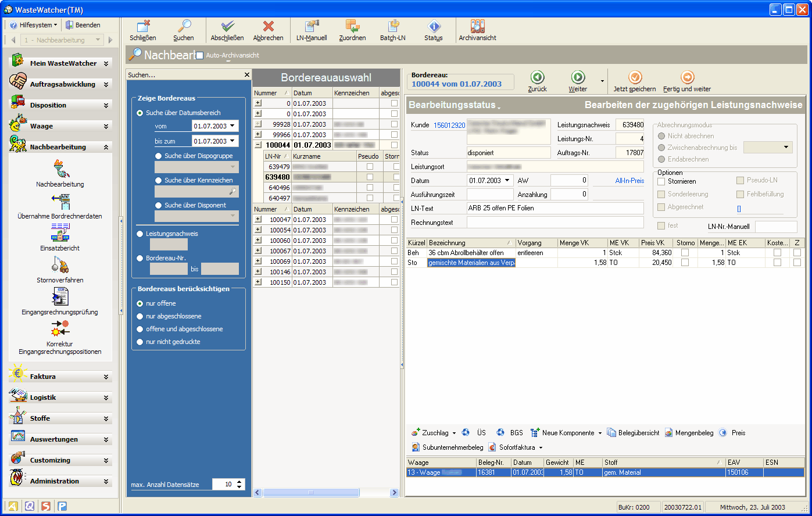Click the Schließen toolbar icon
Image resolution: width=812 pixels, height=516 pixels.
pos(142,27)
